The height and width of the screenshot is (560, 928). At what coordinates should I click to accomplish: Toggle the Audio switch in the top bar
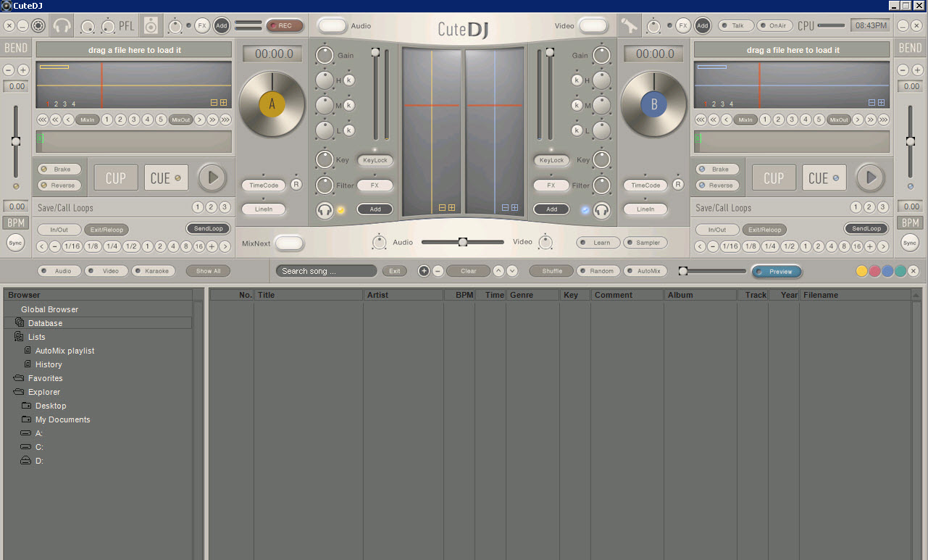click(x=333, y=25)
